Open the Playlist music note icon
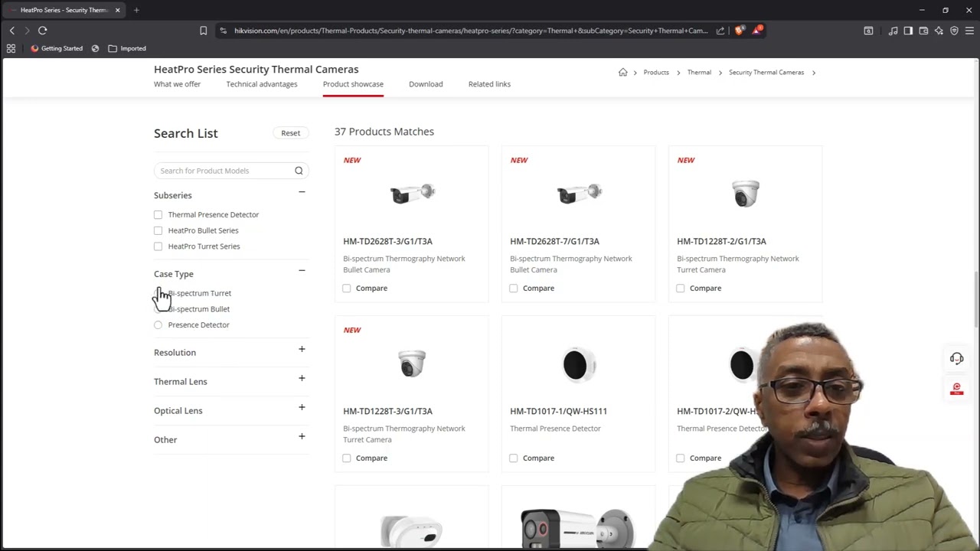 (893, 31)
